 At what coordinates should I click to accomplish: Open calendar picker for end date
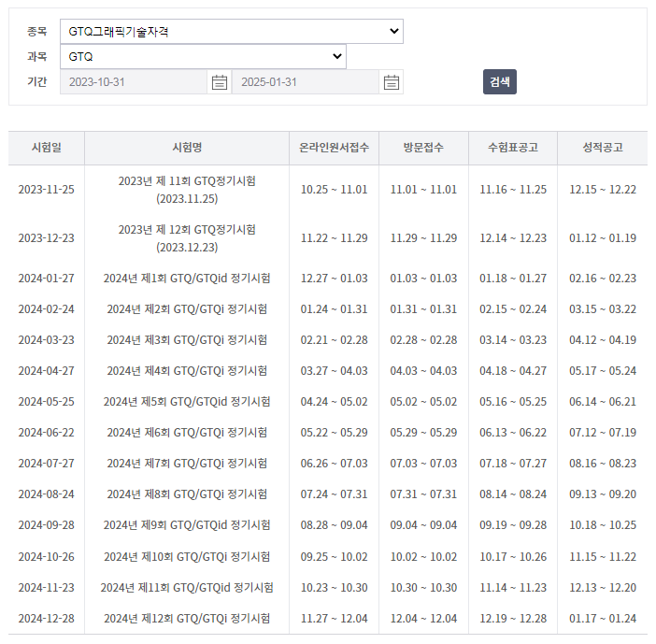click(x=392, y=82)
